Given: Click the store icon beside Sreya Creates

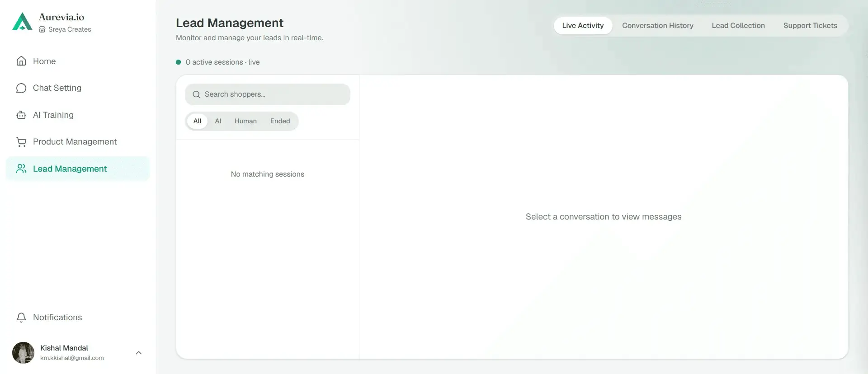Looking at the screenshot, I should point(42,29).
